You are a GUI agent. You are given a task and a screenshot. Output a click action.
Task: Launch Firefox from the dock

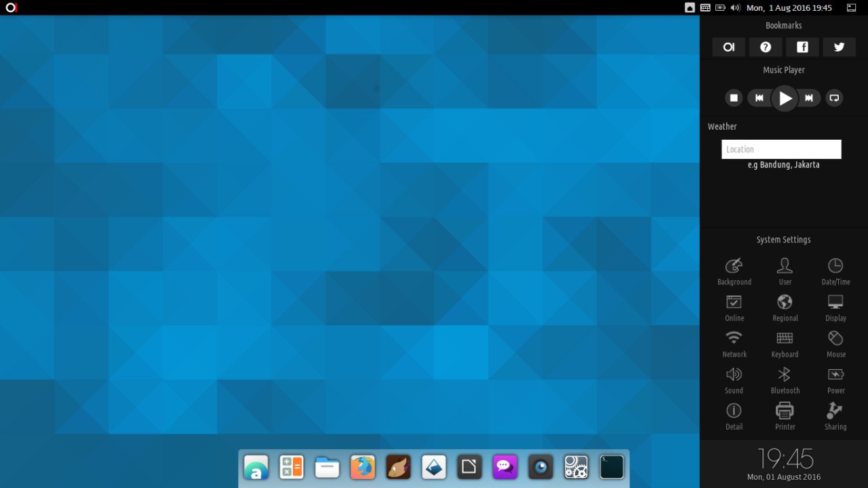pyautogui.click(x=363, y=467)
